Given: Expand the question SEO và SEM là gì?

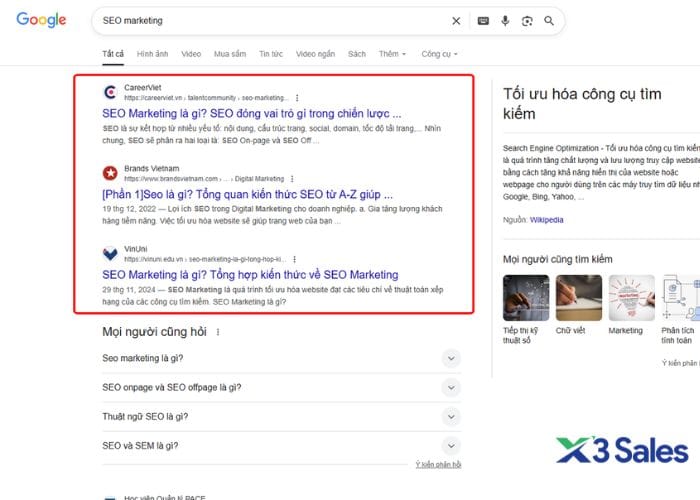Looking at the screenshot, I should coord(282,446).
